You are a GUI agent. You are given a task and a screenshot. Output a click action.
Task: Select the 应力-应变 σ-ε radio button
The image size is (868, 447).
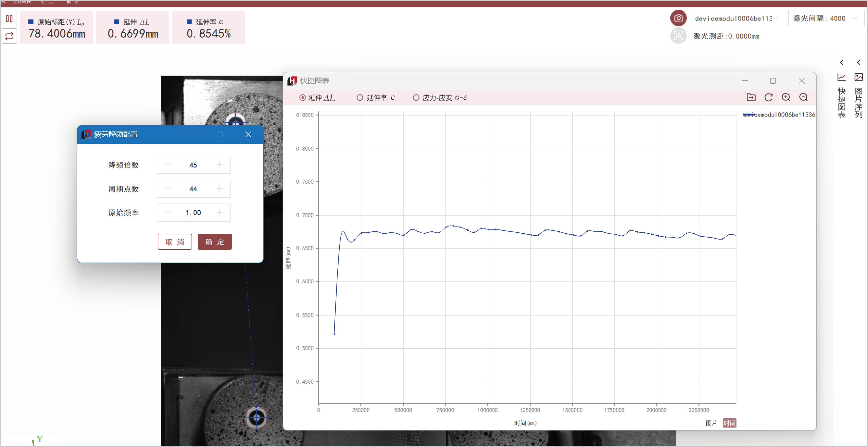[416, 98]
